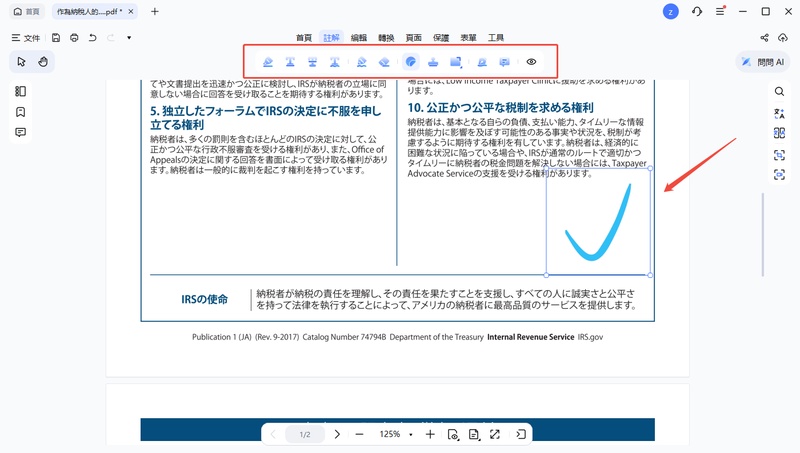Switch to the 表單 ribbon tab
800x453 pixels.
tap(468, 38)
